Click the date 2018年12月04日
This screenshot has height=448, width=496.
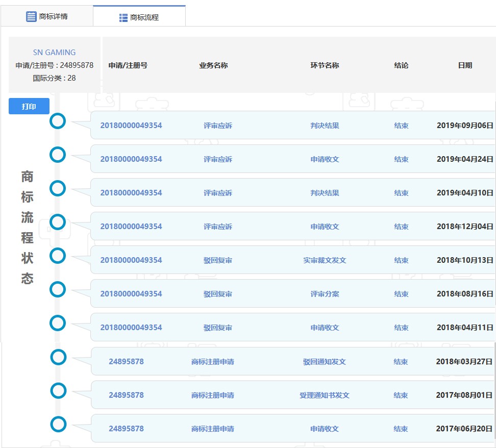[465, 227]
